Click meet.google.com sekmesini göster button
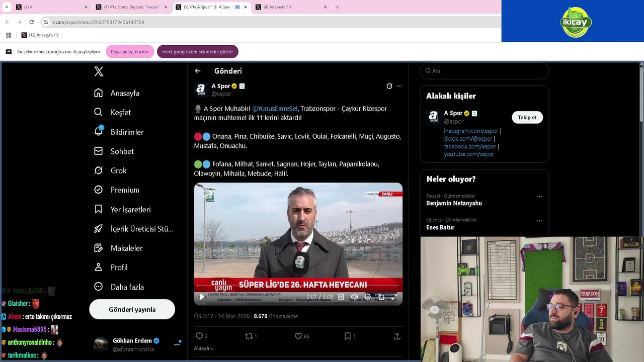This screenshot has height=362, width=644. [198, 52]
